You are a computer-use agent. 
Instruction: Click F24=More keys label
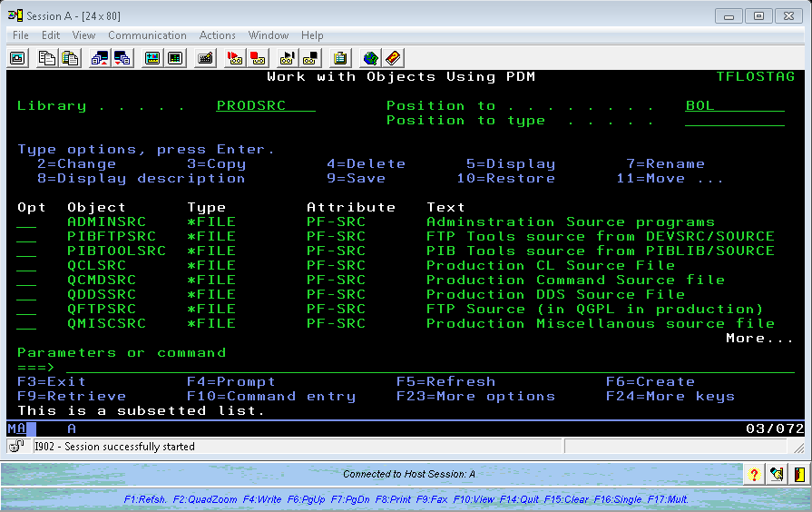tap(670, 397)
